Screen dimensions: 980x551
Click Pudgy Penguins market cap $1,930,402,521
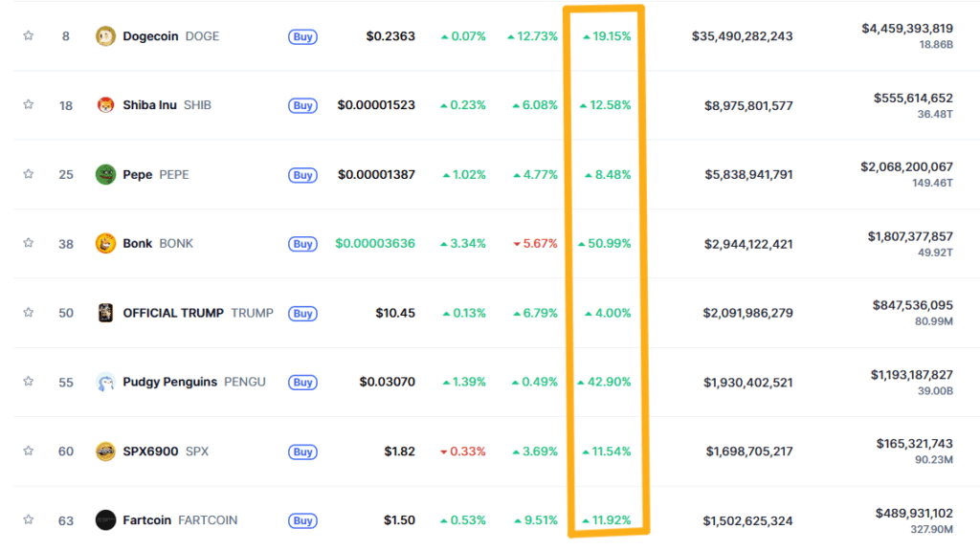(x=748, y=383)
